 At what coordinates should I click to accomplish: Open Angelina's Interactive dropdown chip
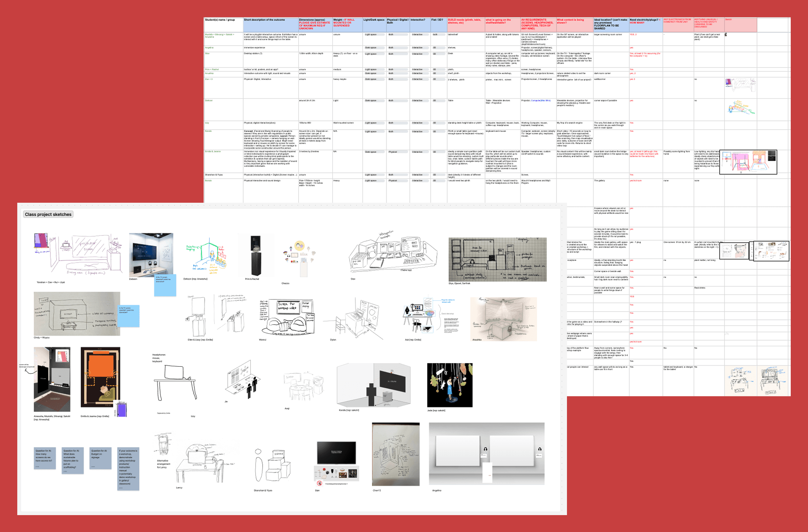point(419,48)
